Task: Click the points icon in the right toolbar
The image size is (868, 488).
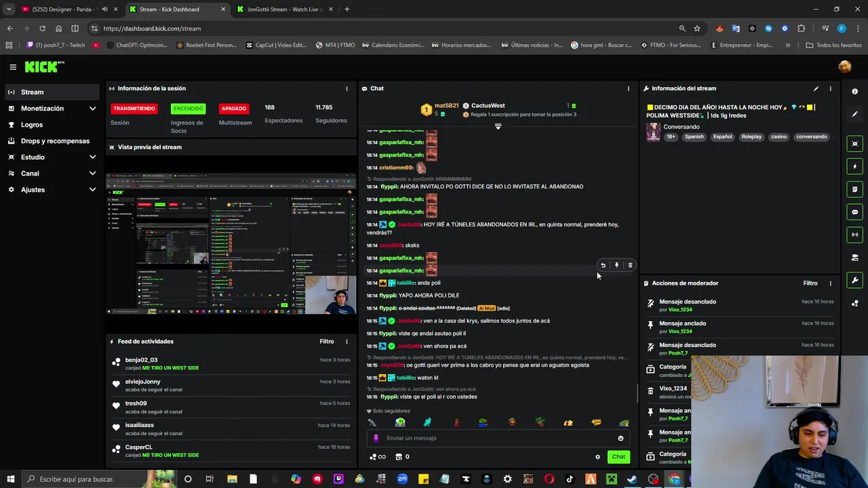Action: pos(854,303)
